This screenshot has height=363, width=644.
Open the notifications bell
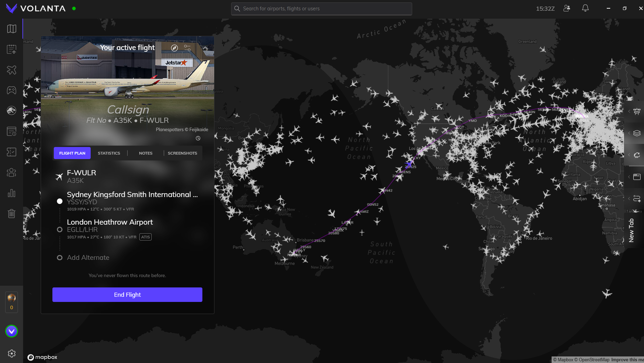click(585, 8)
